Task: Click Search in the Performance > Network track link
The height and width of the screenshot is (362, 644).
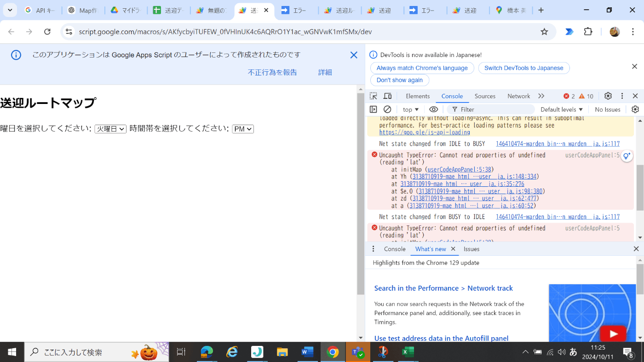Action: pyautogui.click(x=443, y=288)
